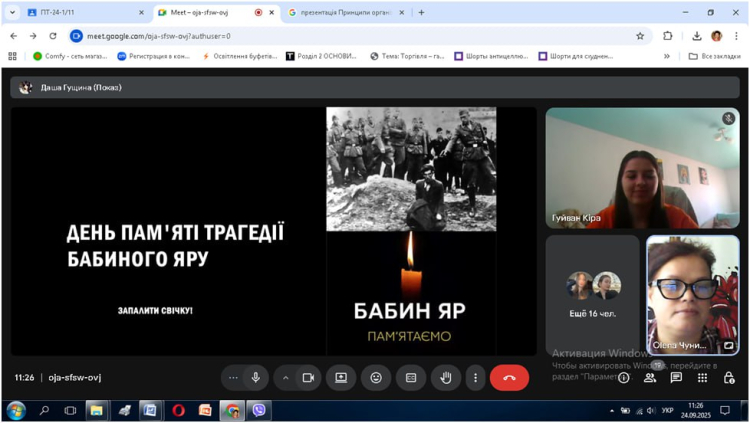Open the in-call chat panel

pyautogui.click(x=676, y=378)
